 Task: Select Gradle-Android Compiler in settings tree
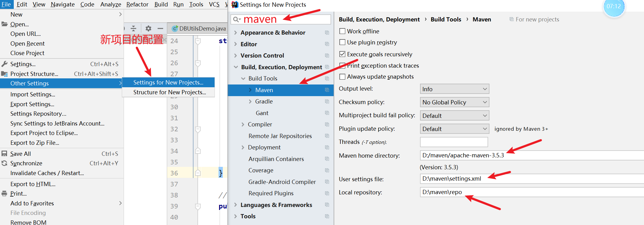tap(282, 182)
